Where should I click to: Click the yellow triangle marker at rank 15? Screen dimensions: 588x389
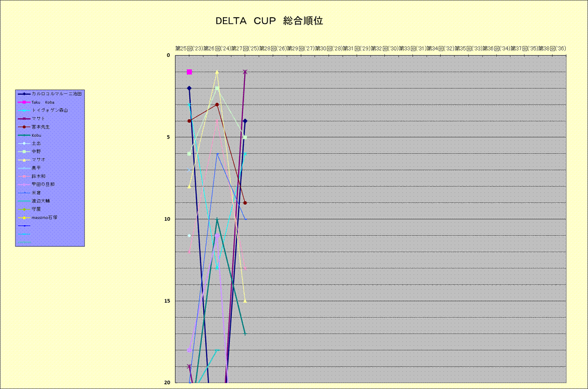pos(245,301)
